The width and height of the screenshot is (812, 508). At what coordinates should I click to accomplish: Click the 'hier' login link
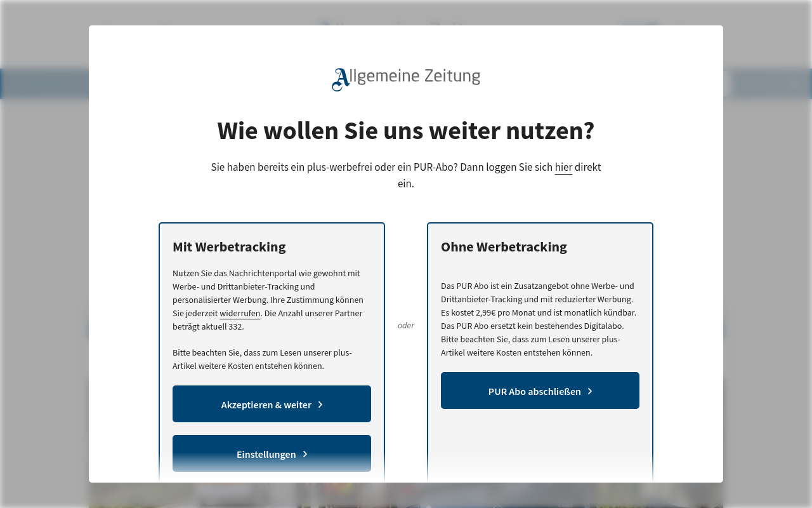tap(563, 167)
